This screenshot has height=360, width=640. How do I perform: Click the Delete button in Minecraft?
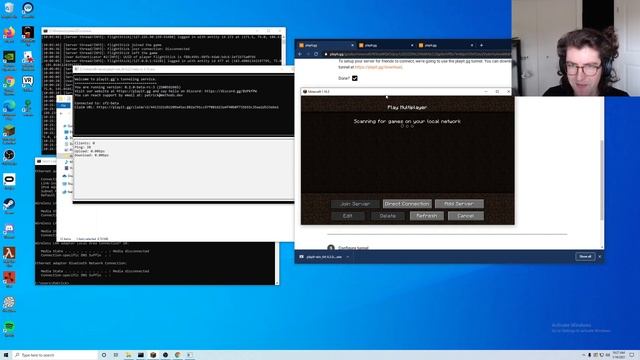[x=387, y=216]
